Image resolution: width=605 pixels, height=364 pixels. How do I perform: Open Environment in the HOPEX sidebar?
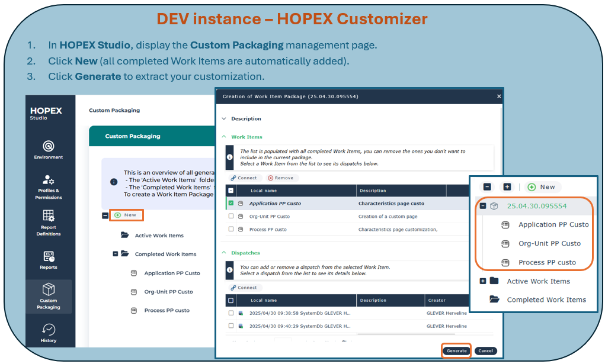[49, 149]
